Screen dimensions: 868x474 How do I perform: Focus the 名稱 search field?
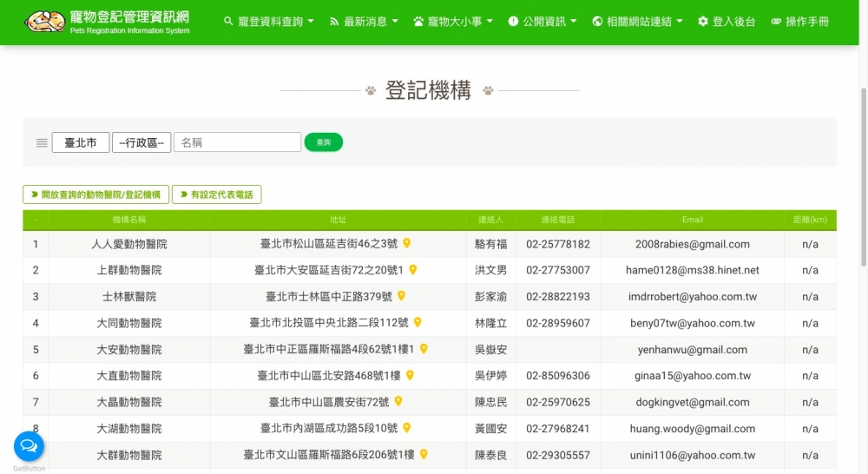(x=238, y=142)
